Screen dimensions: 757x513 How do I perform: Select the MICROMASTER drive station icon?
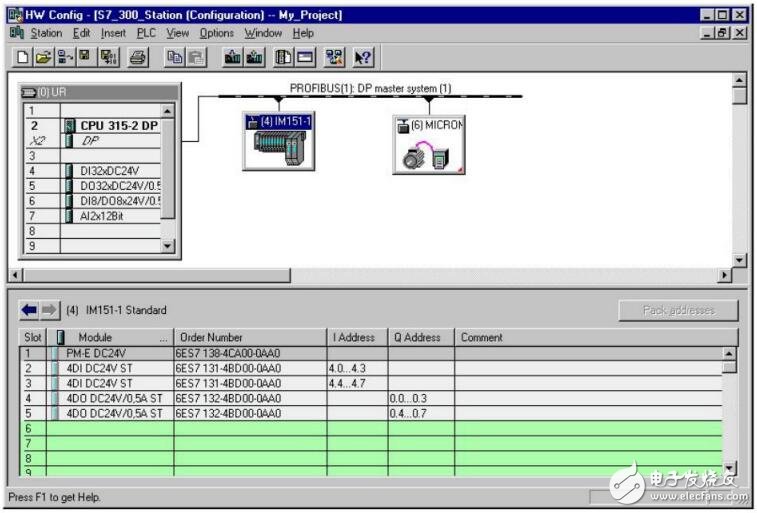pos(428,144)
